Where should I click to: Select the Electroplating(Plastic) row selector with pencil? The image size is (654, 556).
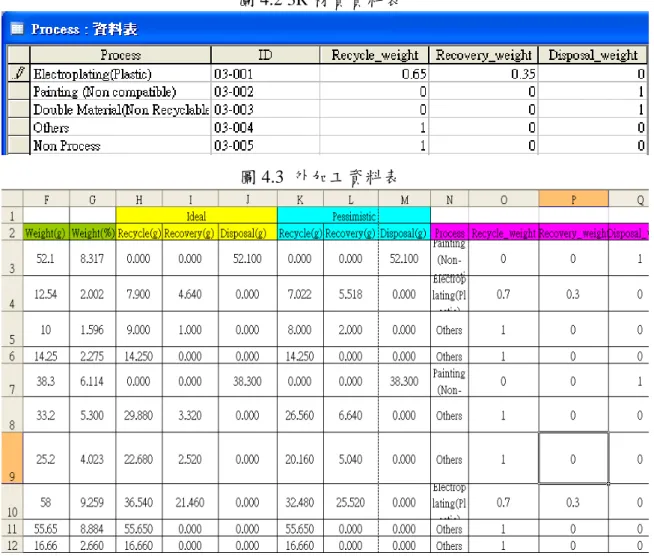(19, 73)
